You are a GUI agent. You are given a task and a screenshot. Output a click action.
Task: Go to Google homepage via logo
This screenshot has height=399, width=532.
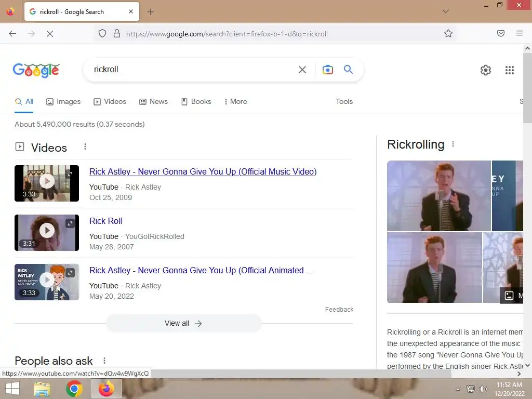click(36, 70)
